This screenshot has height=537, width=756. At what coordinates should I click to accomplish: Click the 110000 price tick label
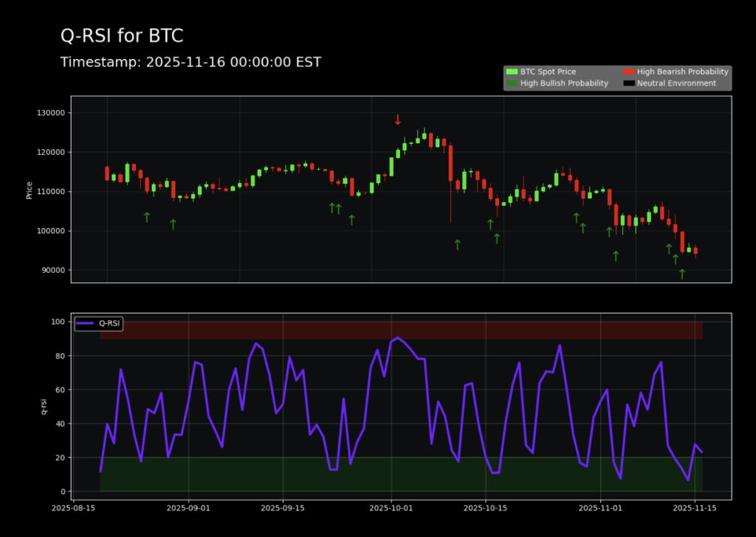51,192
